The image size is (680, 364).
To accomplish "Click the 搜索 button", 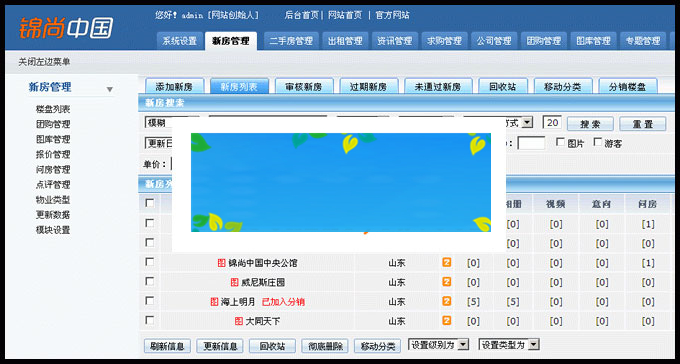I will coord(590,124).
